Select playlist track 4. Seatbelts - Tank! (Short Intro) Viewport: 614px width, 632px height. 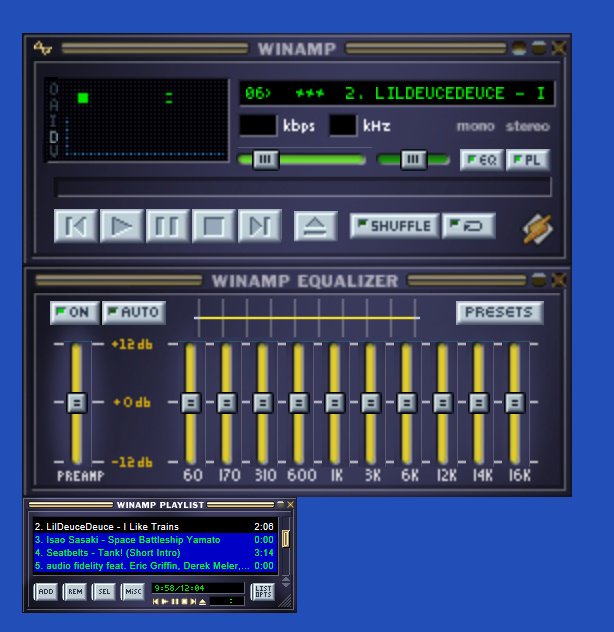pos(154,553)
